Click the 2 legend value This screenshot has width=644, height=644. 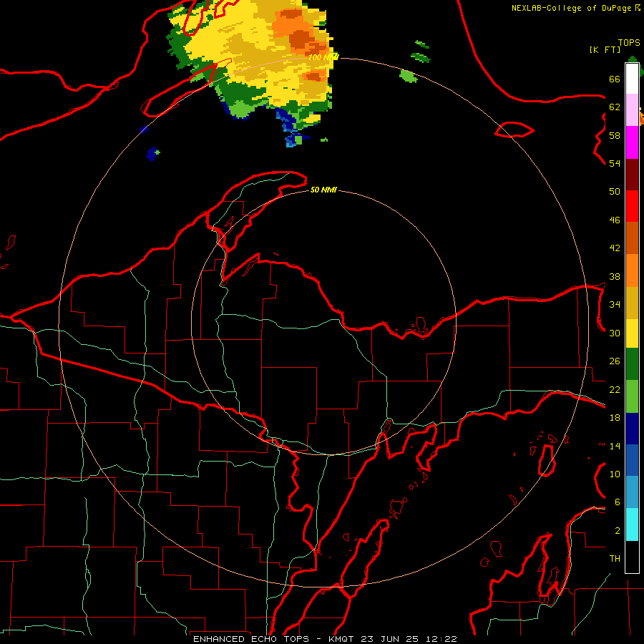[618, 531]
